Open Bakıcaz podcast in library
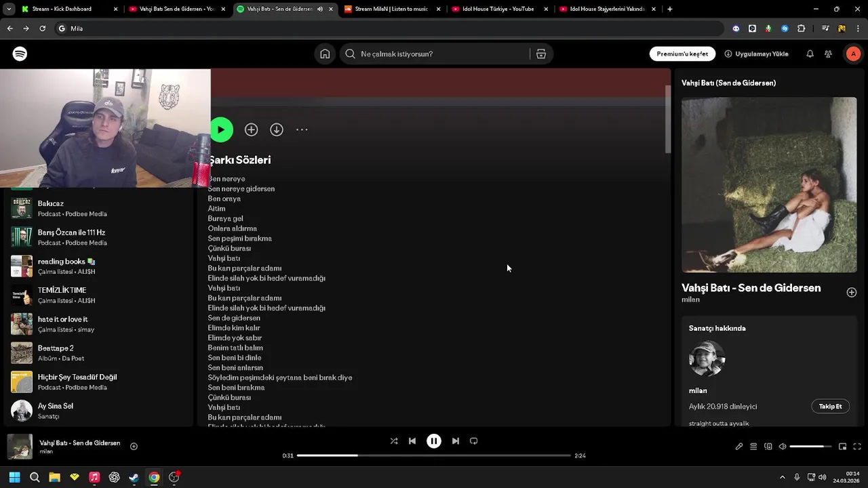The image size is (868, 488). pos(97,208)
